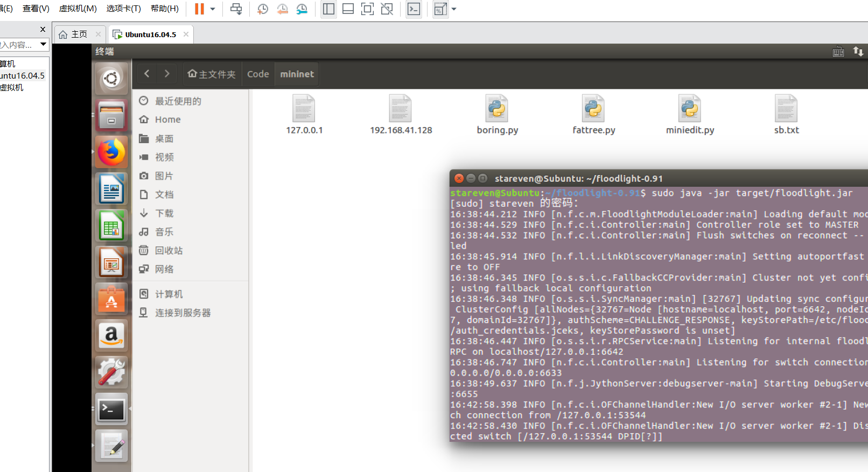Viewport: 868px width, 472px height.
Task: Take a VM snapshot icon
Action: pyautogui.click(x=263, y=9)
